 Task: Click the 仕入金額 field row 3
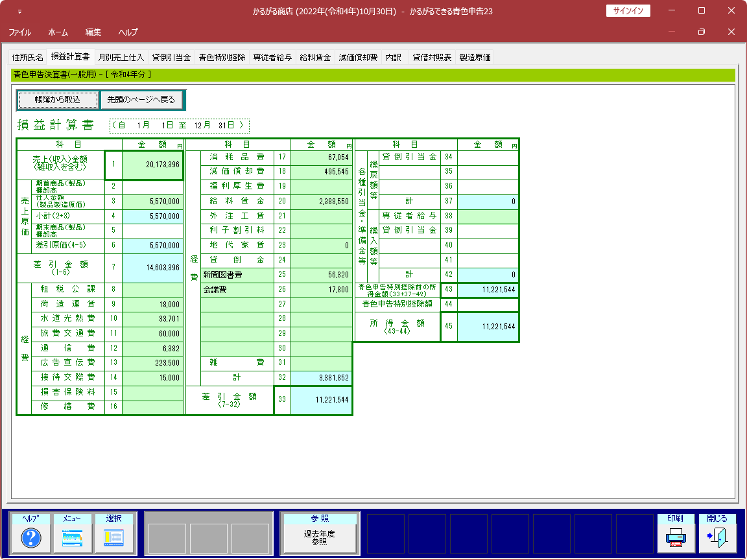[x=153, y=202]
